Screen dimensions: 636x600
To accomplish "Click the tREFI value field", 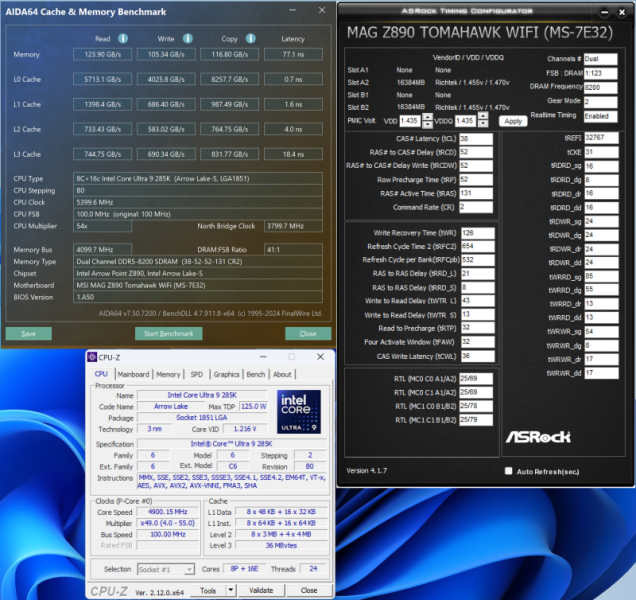I will 602,138.
